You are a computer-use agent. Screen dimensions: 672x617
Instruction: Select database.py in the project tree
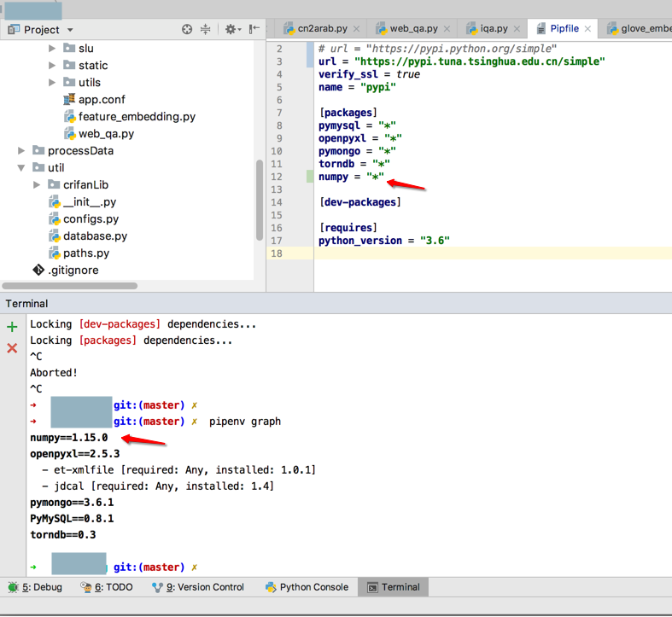tap(95, 236)
